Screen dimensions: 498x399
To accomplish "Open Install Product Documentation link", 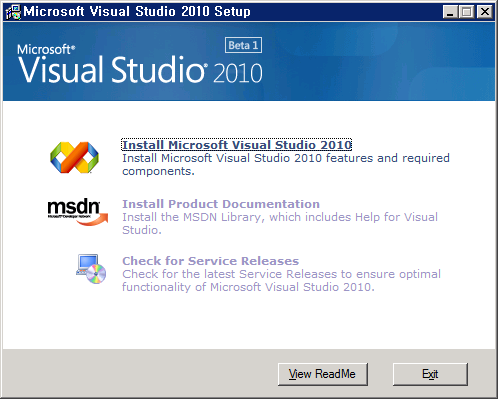I will [221, 204].
